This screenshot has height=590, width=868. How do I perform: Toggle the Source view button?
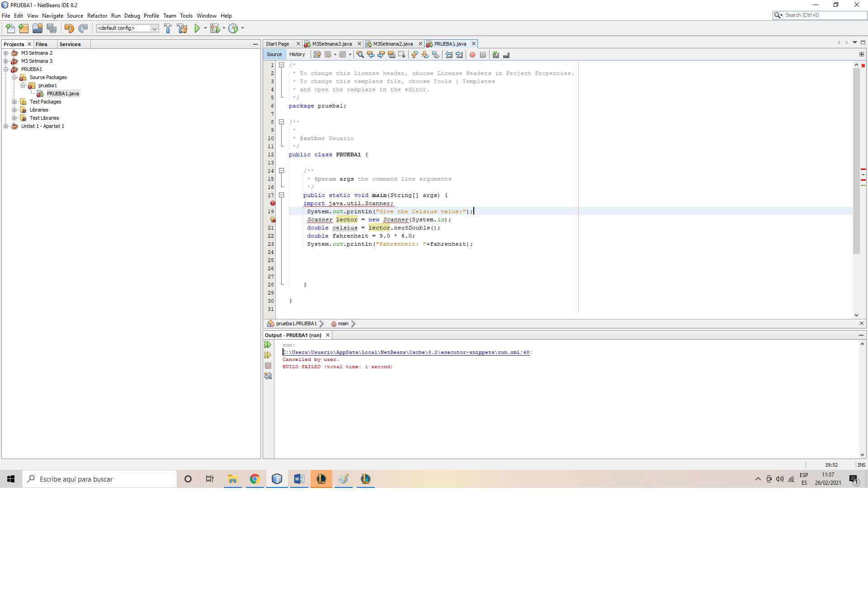(274, 54)
